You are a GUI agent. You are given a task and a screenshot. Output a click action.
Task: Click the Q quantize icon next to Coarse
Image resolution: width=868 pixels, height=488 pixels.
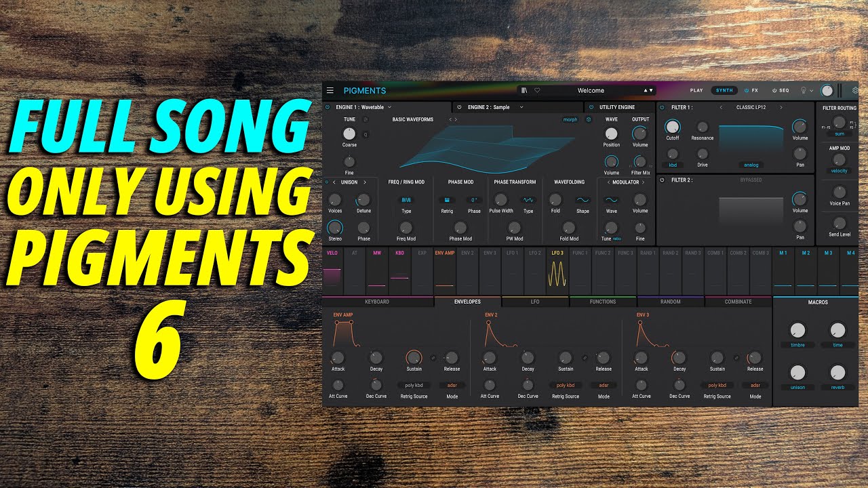(x=366, y=134)
